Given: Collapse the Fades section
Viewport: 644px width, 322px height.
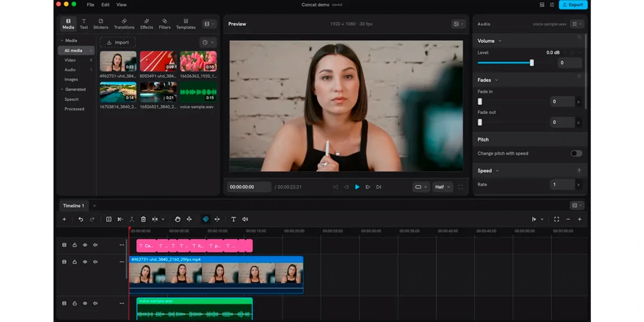Looking at the screenshot, I should click(496, 80).
